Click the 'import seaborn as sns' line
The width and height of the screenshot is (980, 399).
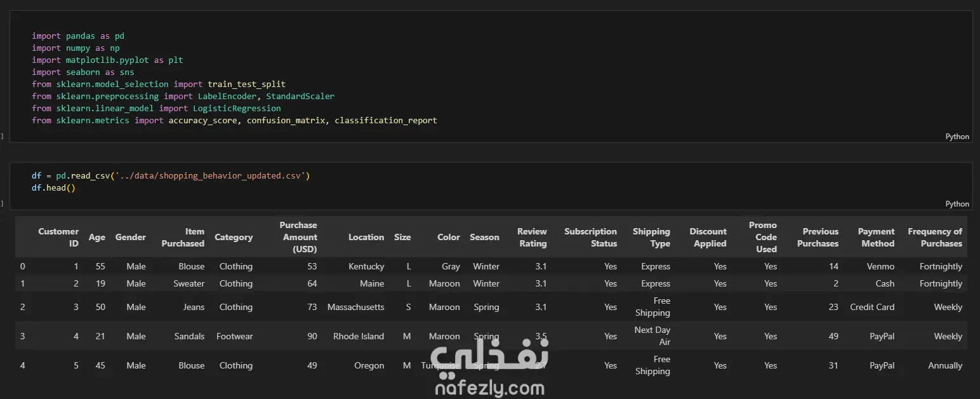pos(83,72)
